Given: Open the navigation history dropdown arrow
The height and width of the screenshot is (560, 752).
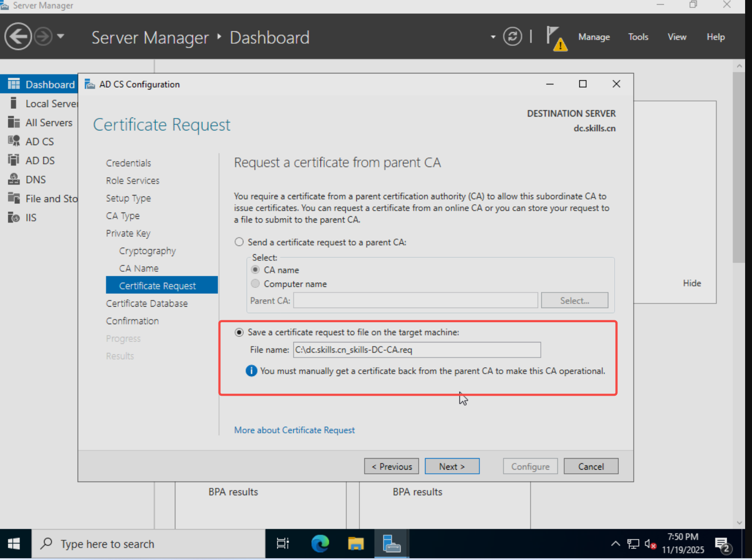Looking at the screenshot, I should (x=61, y=36).
